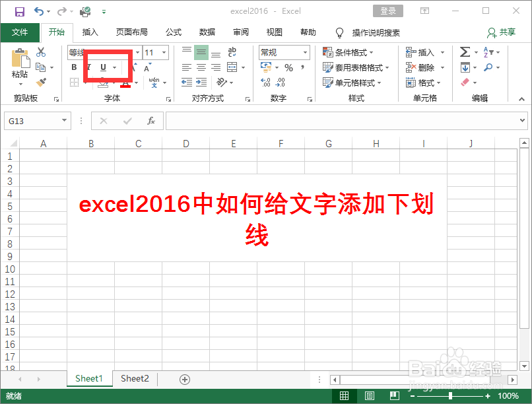532x404 pixels.
Task: Apply red font color
Action: (x=125, y=83)
